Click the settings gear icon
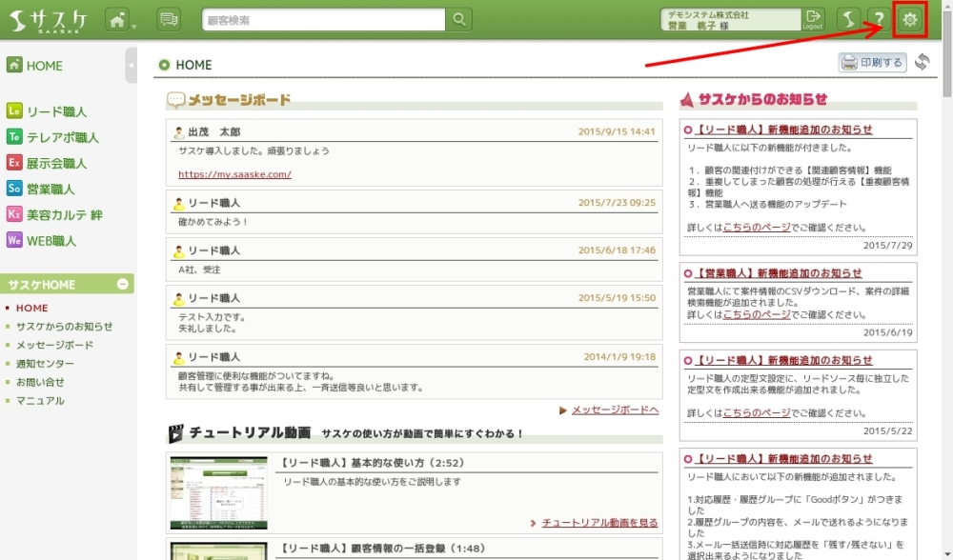Viewport: 953px width, 560px height. point(911,20)
